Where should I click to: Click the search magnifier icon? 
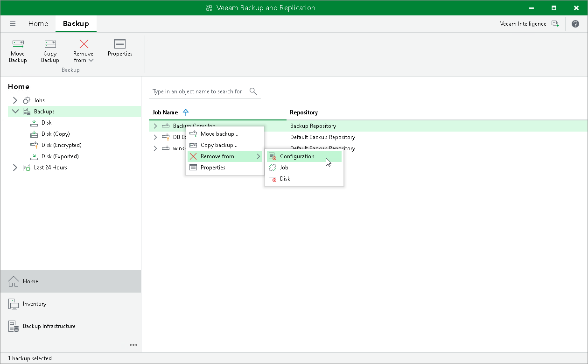[x=253, y=91]
